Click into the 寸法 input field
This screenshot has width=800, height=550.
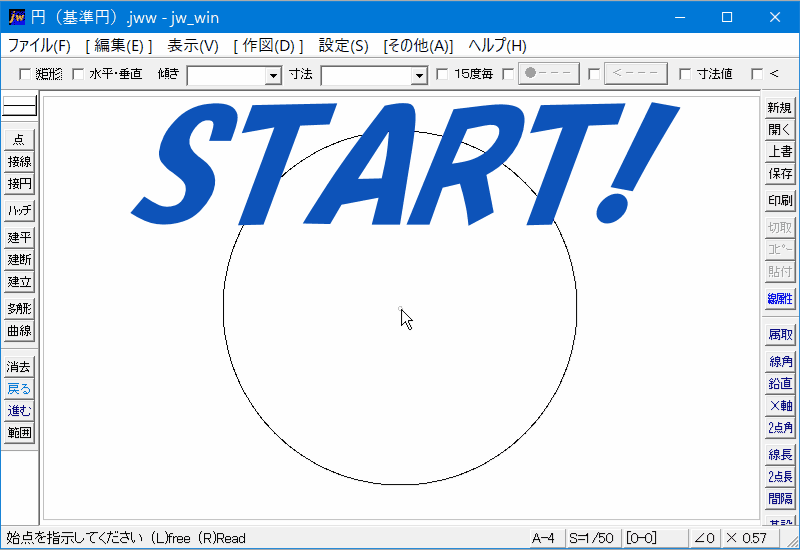click(x=367, y=76)
